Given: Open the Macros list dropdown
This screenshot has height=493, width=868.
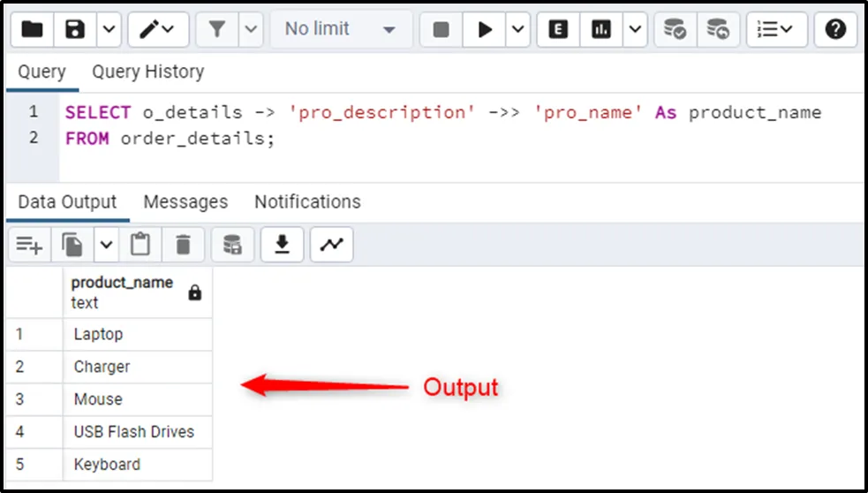Looking at the screenshot, I should pyautogui.click(x=775, y=29).
